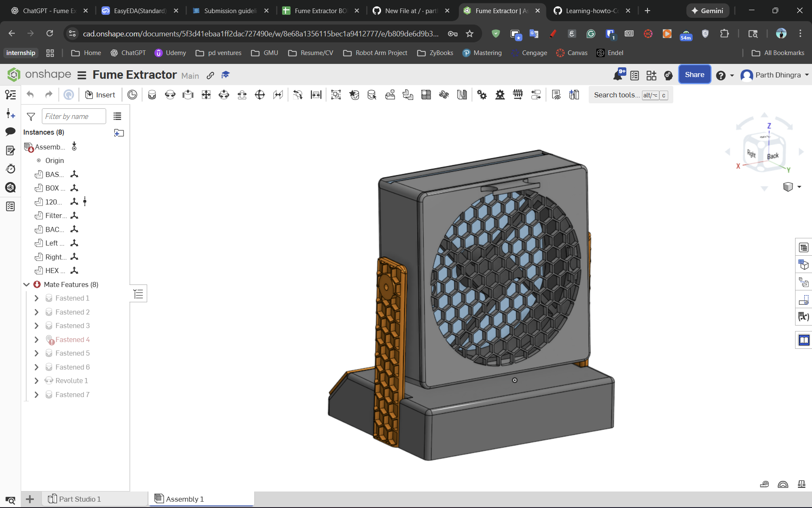The width and height of the screenshot is (812, 508).
Task: Open the comments speech bubble panel
Action: tap(11, 132)
